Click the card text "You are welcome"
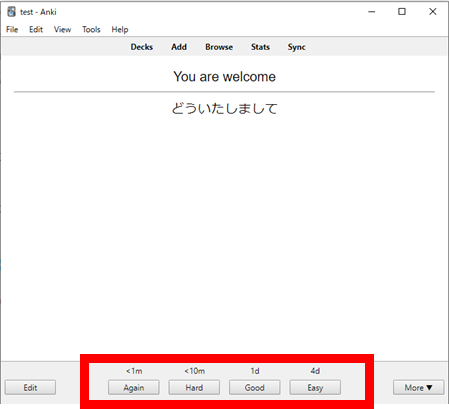449x409 pixels. (x=224, y=77)
